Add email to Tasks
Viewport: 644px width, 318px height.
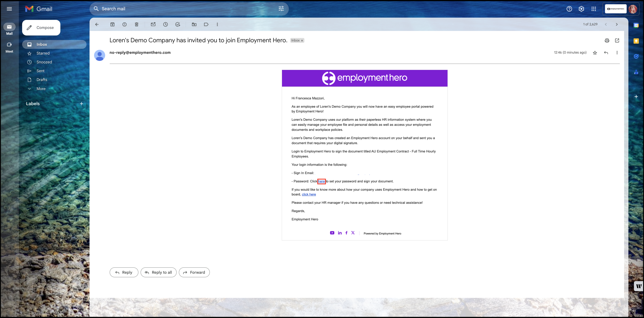pyautogui.click(x=178, y=24)
